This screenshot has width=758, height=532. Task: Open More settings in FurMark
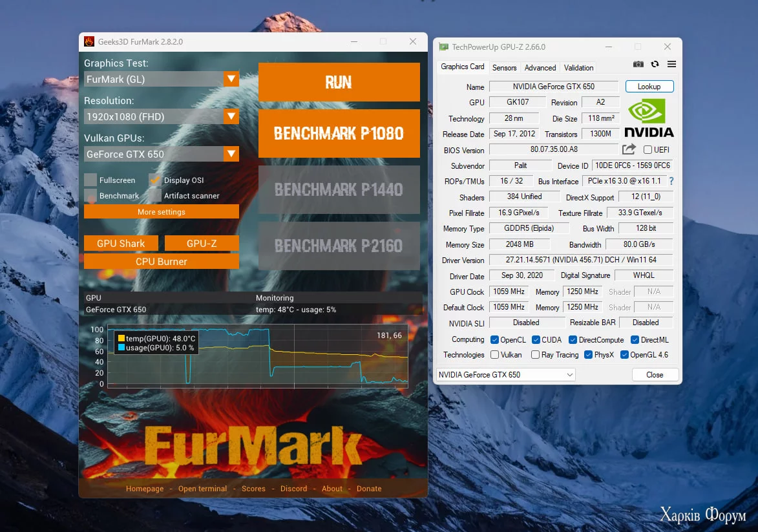coord(162,211)
